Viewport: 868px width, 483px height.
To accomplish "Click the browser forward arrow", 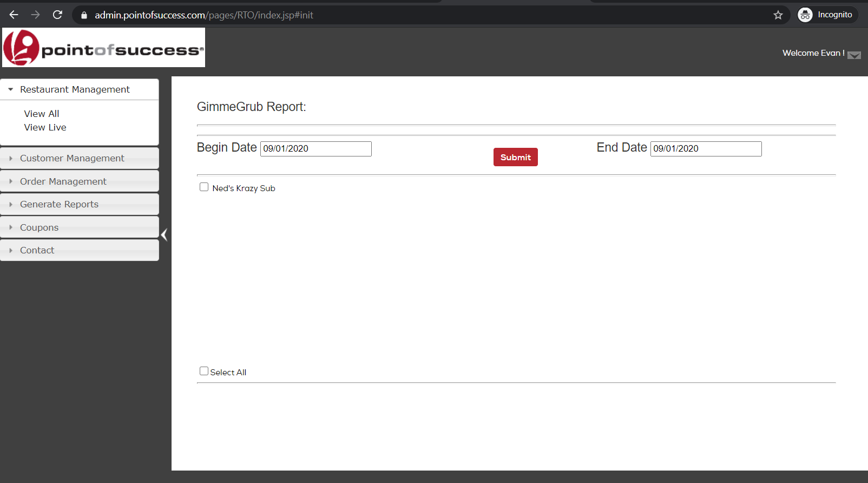I will [36, 15].
